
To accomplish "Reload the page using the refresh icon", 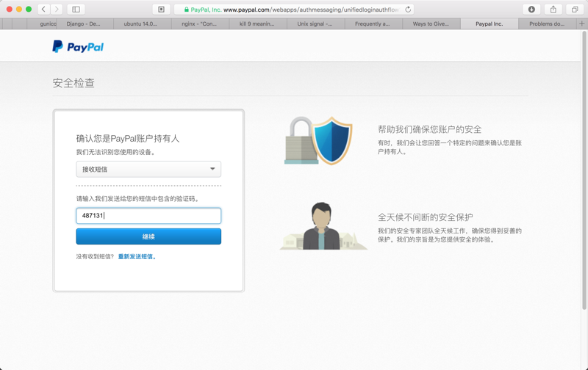I will 408,10.
